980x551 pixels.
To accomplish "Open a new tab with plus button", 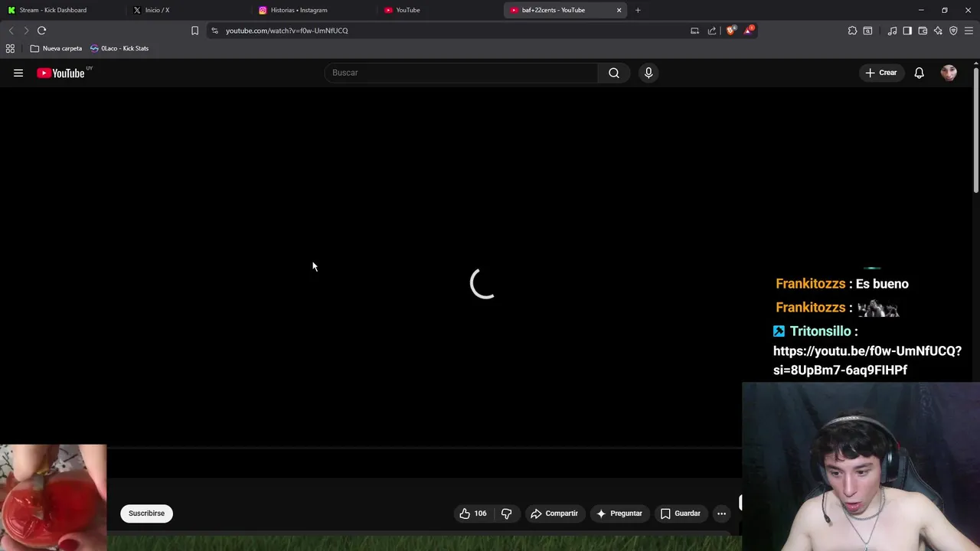I will pyautogui.click(x=638, y=10).
